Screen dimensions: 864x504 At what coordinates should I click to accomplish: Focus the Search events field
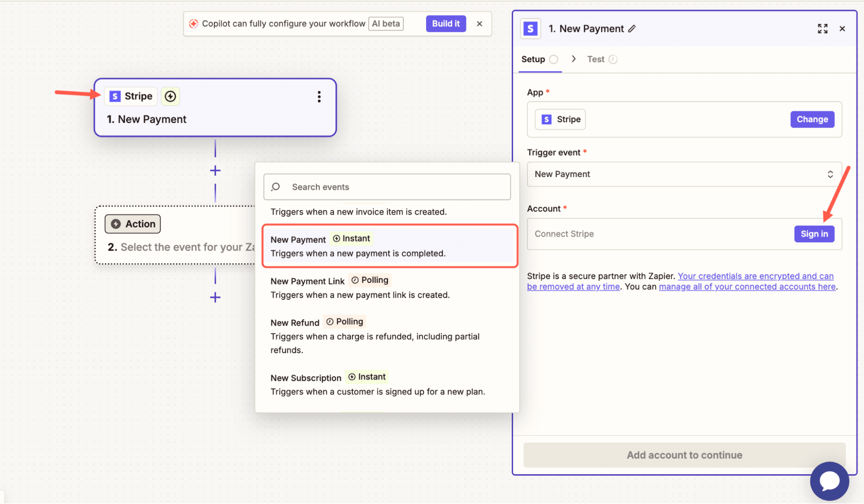(x=387, y=187)
